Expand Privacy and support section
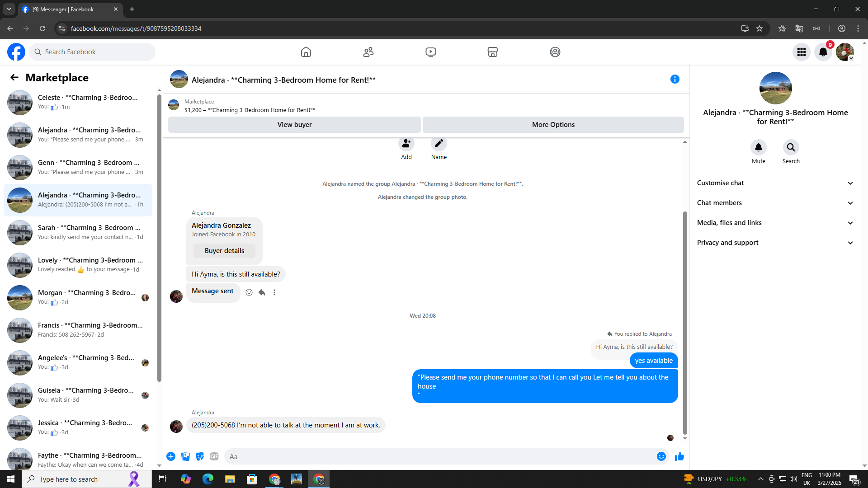Viewport: 868px width, 488px height. (775, 243)
